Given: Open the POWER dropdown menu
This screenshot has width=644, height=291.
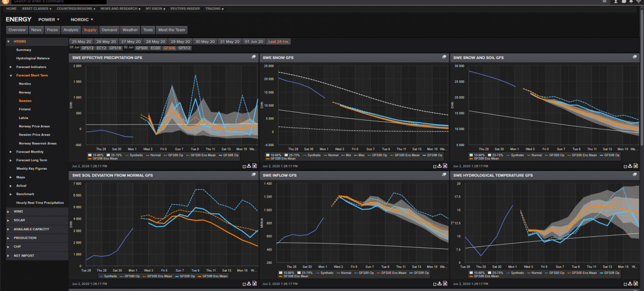Looking at the screenshot, I should pos(48,19).
